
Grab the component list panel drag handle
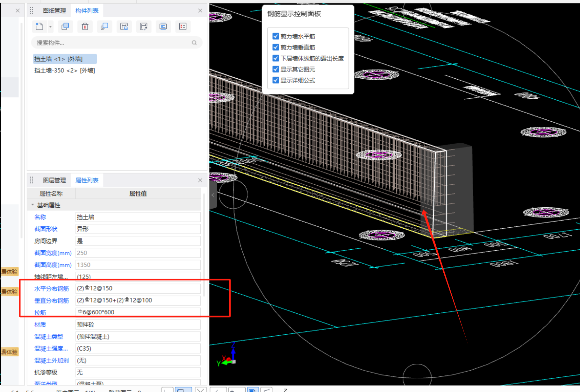32,11
